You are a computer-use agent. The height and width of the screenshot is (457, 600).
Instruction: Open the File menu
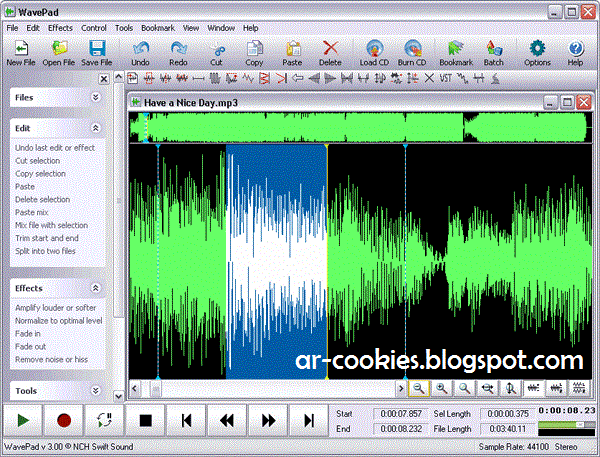(12, 28)
